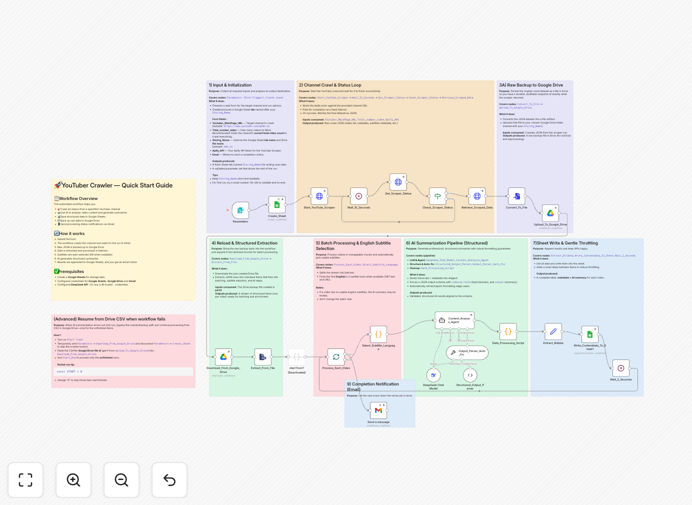Click the Channel Crawl & Status Loop title

[x=330, y=85]
